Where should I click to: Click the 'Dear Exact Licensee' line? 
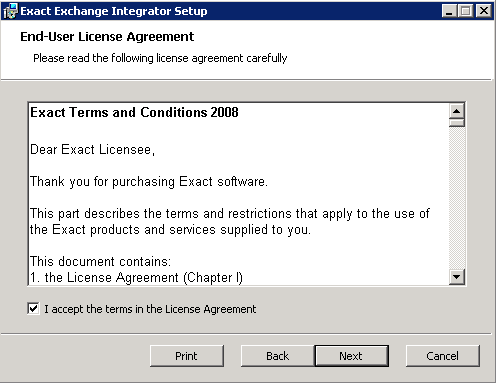[92, 150]
